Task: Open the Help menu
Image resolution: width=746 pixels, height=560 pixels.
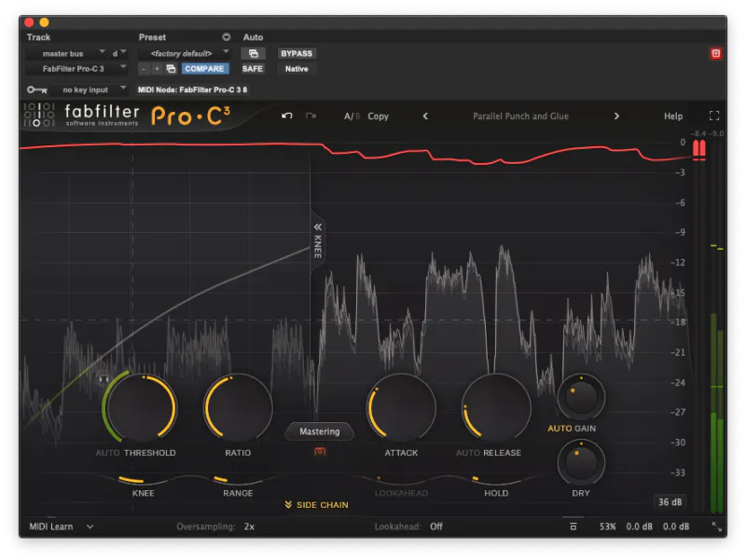Action: [x=673, y=116]
